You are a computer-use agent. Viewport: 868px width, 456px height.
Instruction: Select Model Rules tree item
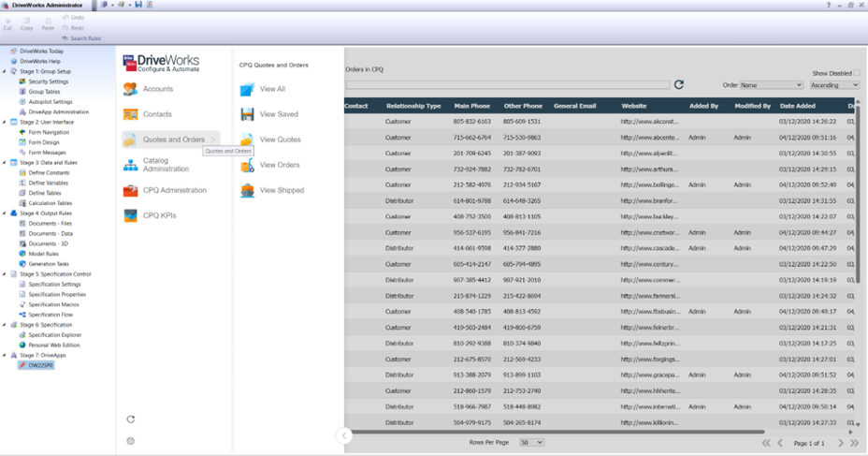tap(43, 254)
